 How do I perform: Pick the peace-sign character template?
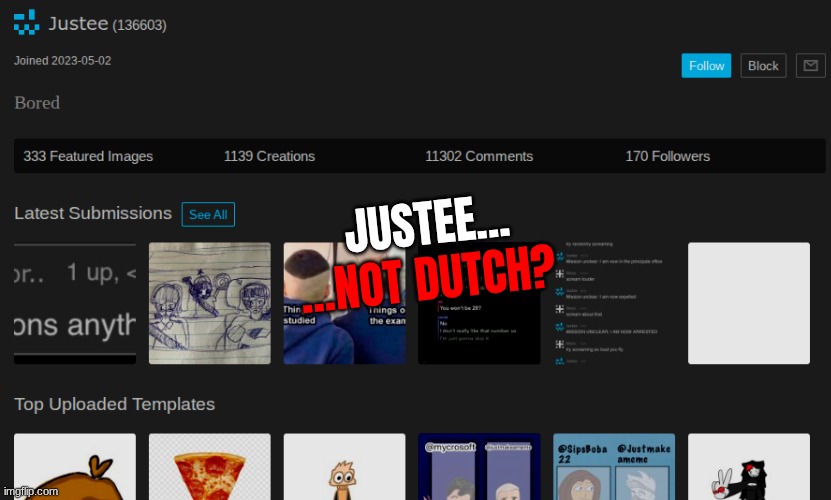pyautogui.click(x=748, y=467)
